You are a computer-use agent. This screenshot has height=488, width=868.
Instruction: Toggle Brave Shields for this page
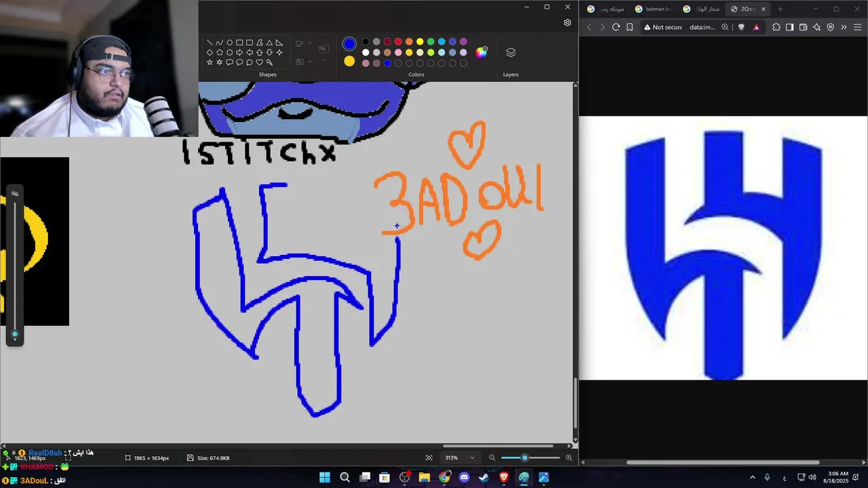point(741,27)
